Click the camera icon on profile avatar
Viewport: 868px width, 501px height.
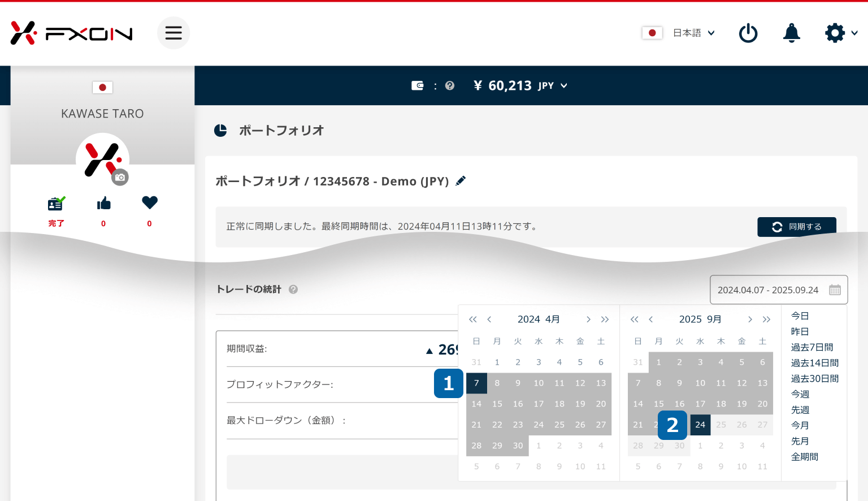tap(120, 178)
